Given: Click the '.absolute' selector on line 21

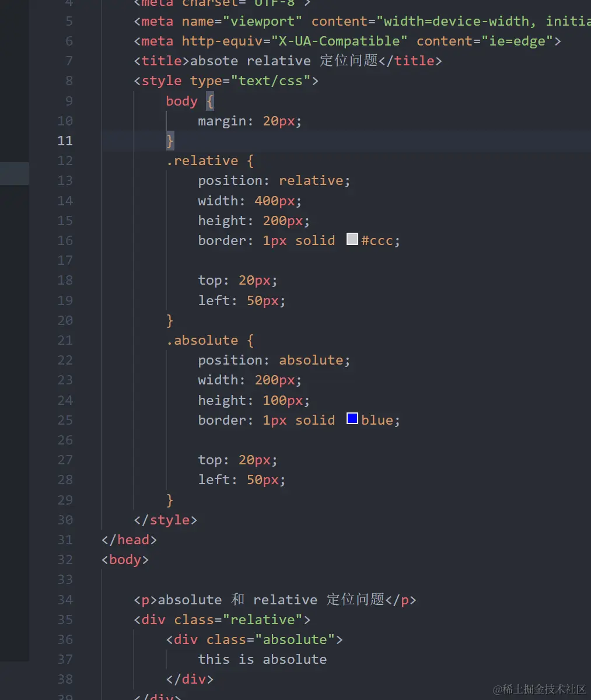Looking at the screenshot, I should tap(202, 340).
